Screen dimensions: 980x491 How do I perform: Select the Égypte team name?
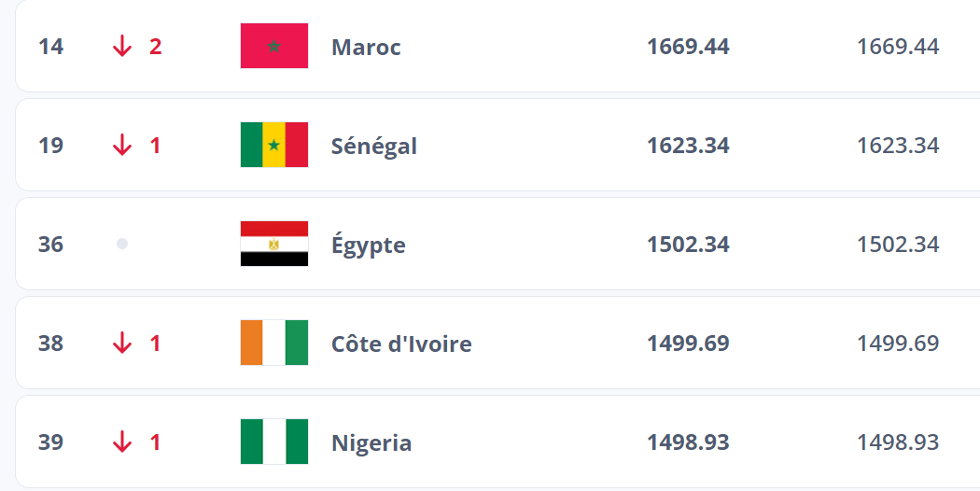point(368,245)
